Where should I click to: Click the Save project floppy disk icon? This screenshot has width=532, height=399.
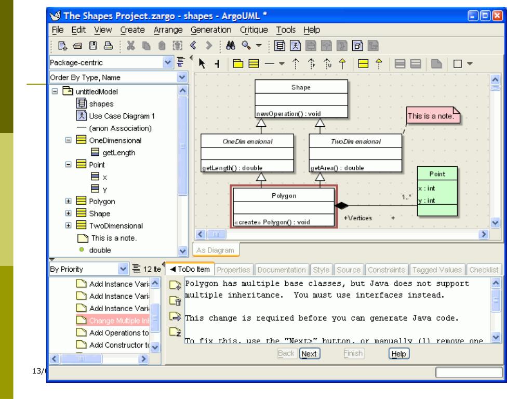(x=92, y=46)
